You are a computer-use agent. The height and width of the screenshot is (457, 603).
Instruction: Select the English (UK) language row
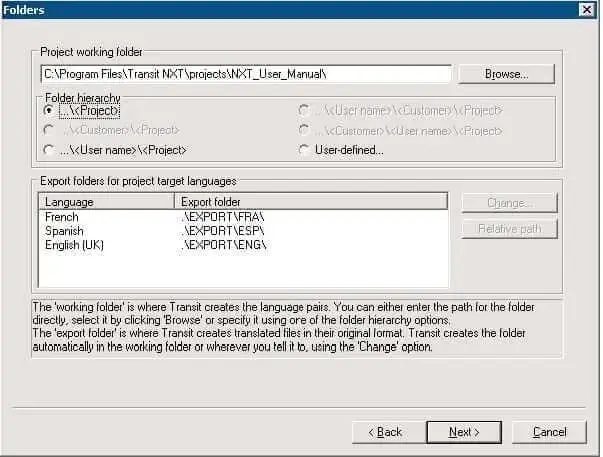pyautogui.click(x=74, y=245)
